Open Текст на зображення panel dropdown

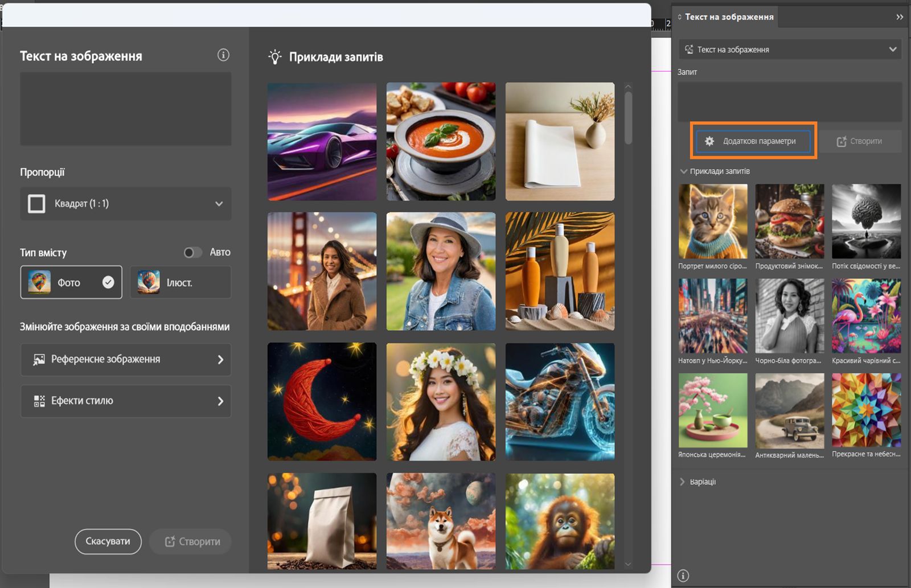tap(790, 50)
